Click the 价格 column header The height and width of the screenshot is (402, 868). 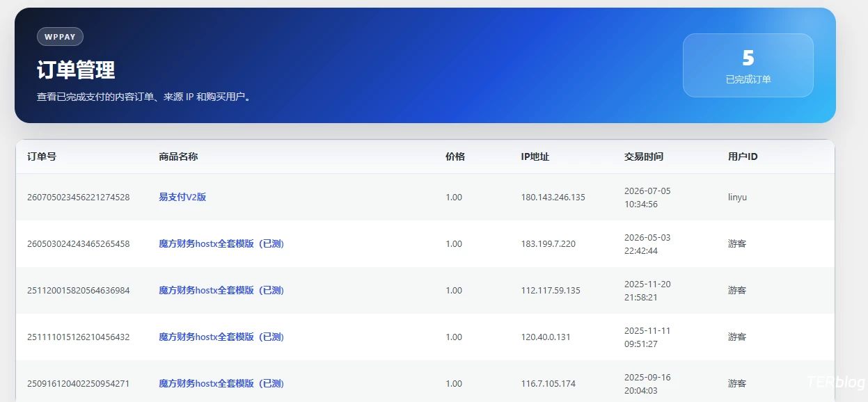point(455,156)
